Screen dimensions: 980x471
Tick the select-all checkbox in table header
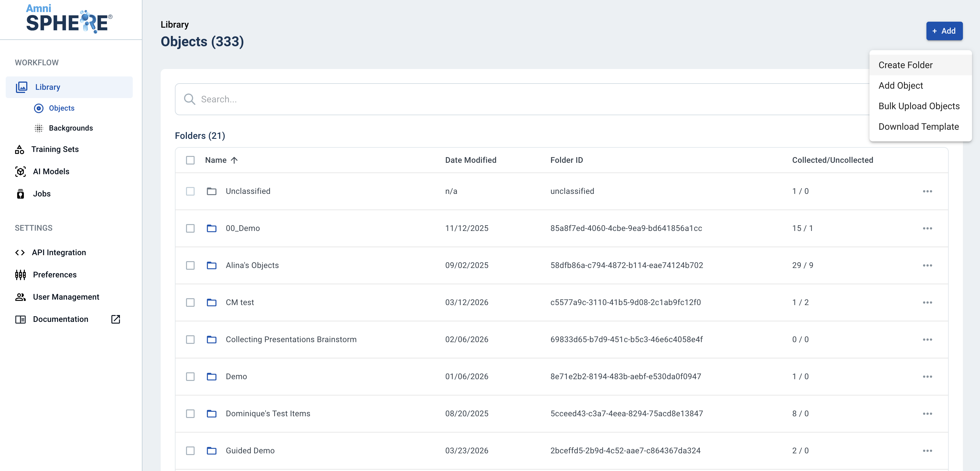(190, 160)
